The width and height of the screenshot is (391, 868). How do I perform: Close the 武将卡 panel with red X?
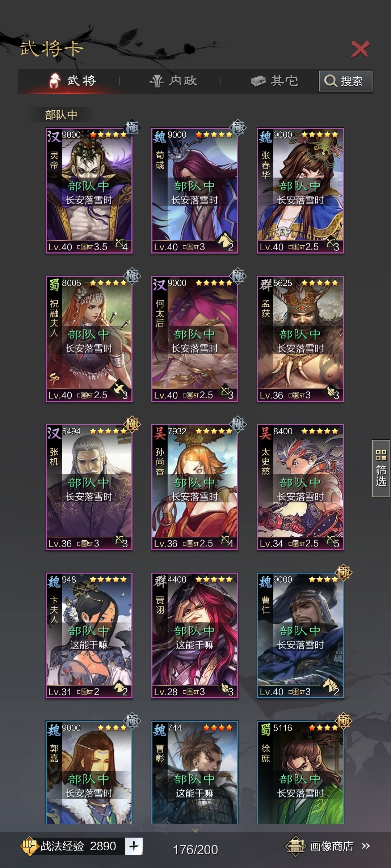coord(360,49)
